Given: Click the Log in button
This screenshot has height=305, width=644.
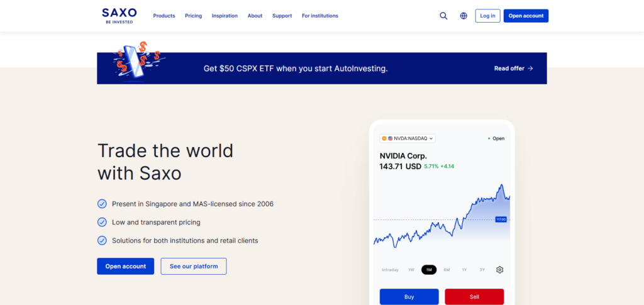Looking at the screenshot, I should [487, 16].
